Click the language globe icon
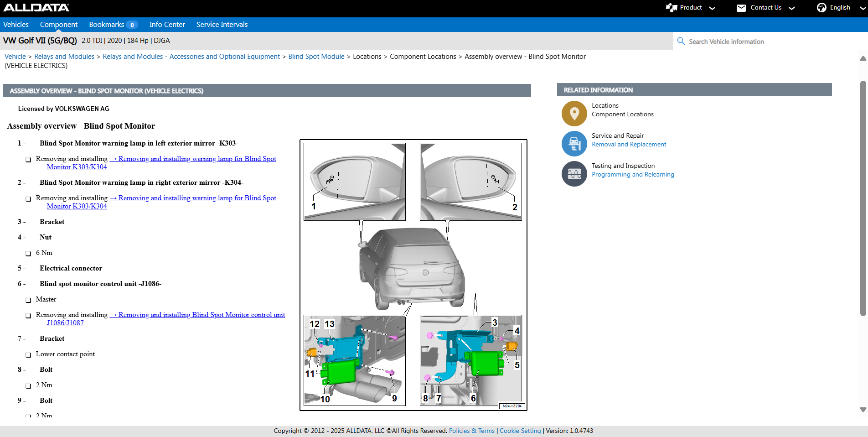Screen dimensions: 868x437 pos(821,8)
